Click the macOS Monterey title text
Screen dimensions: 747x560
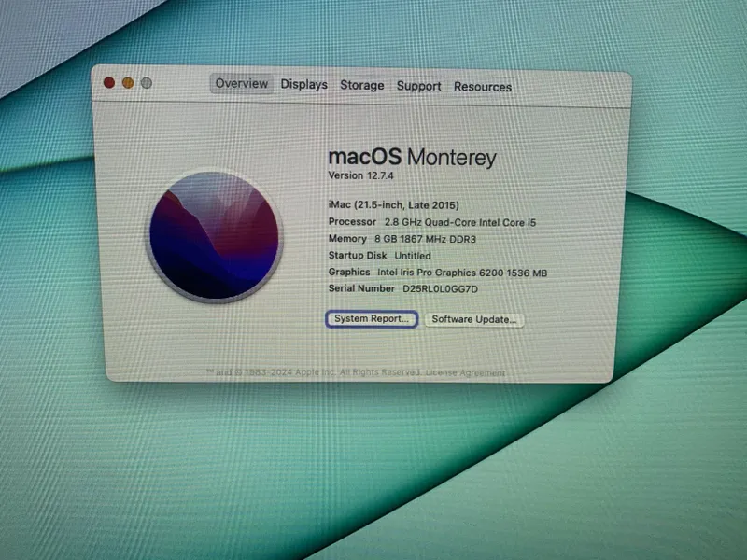point(412,157)
